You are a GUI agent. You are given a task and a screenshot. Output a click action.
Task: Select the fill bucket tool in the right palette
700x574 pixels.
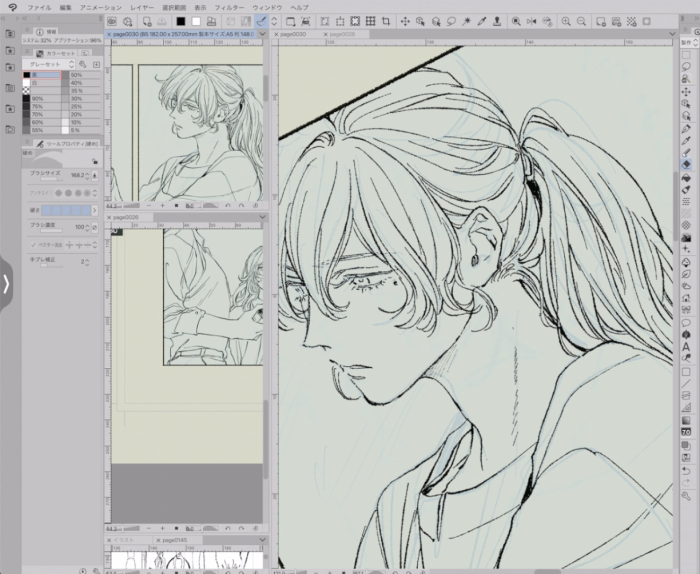click(687, 178)
